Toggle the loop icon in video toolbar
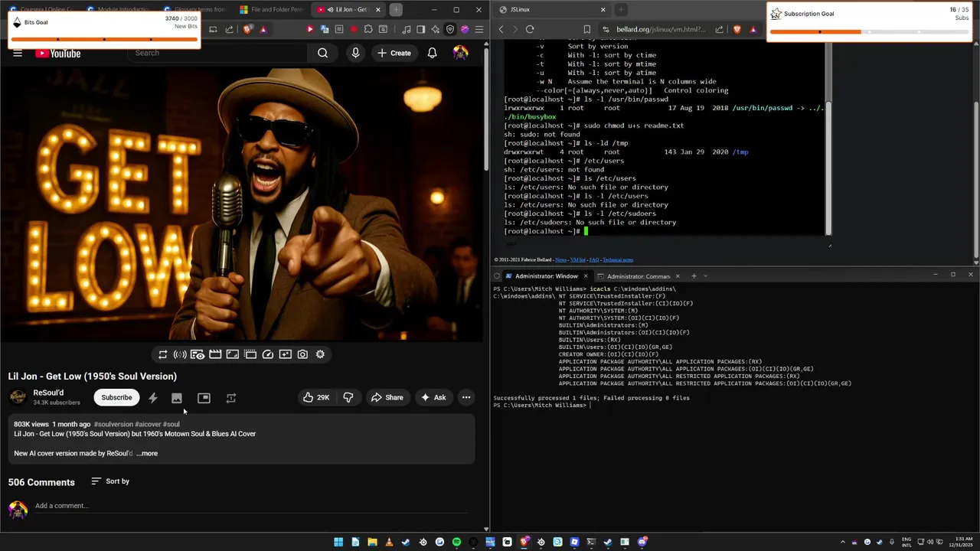This screenshot has width=980, height=551. (162, 354)
